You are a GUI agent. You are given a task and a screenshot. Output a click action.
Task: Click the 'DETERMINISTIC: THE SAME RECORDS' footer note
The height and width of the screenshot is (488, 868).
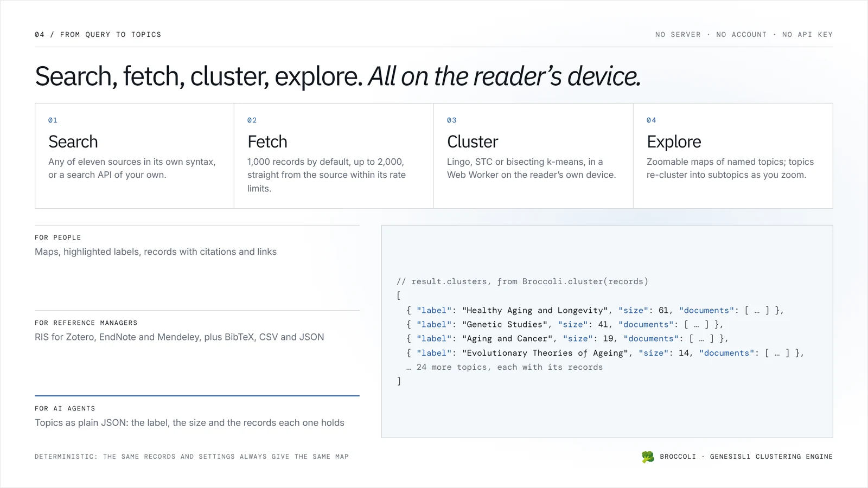pyautogui.click(x=192, y=457)
